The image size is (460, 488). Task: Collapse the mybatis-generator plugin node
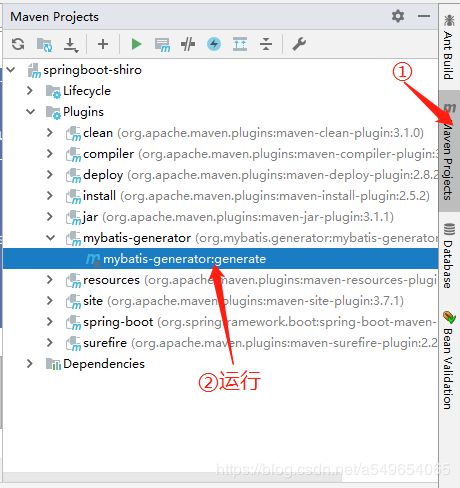click(51, 238)
